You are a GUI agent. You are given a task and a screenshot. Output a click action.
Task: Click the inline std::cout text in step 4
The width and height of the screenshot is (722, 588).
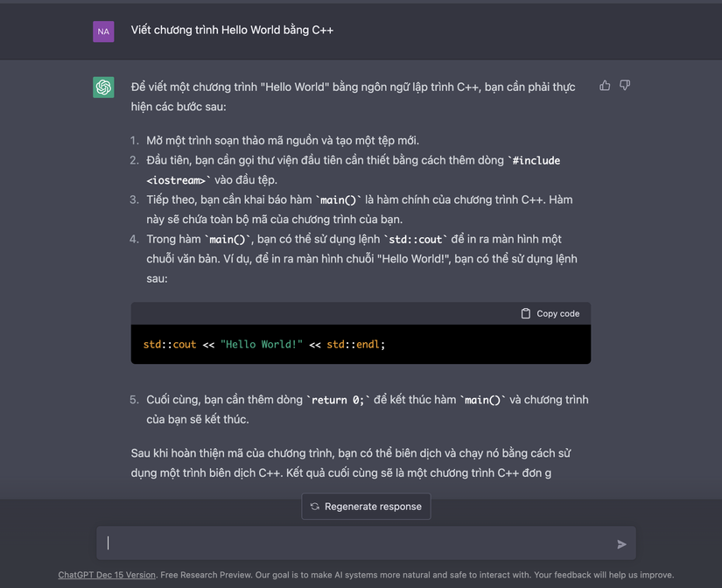(417, 239)
